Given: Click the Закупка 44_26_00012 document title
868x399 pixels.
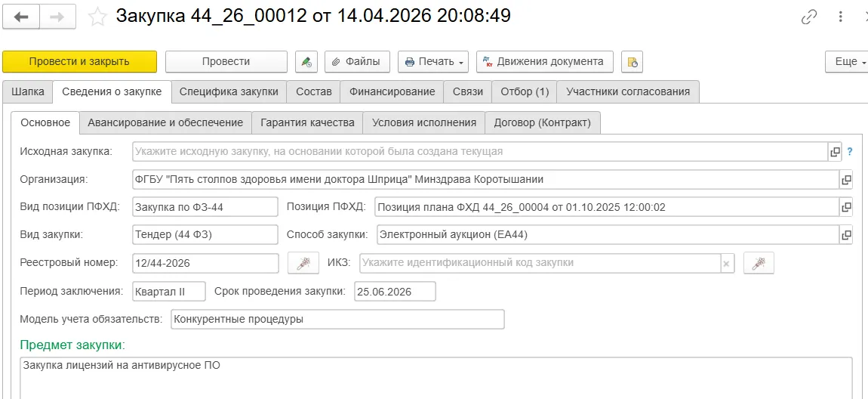Looking at the screenshot, I should 312,16.
